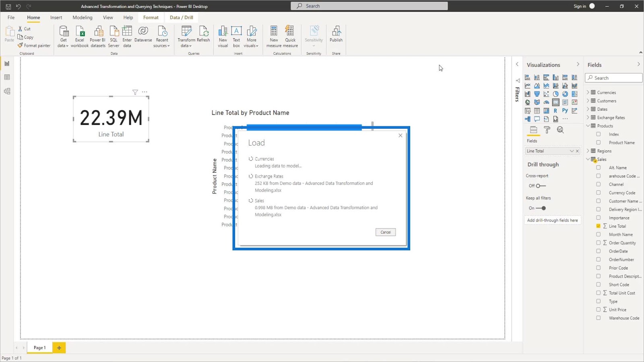Viewport: 644px width, 362px height.
Task: Click the Publish ribbon icon
Action: 336,34
